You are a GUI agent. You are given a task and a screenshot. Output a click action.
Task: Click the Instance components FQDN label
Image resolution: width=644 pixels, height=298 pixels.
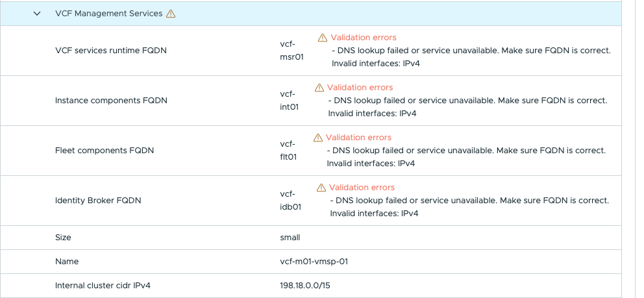pos(111,101)
